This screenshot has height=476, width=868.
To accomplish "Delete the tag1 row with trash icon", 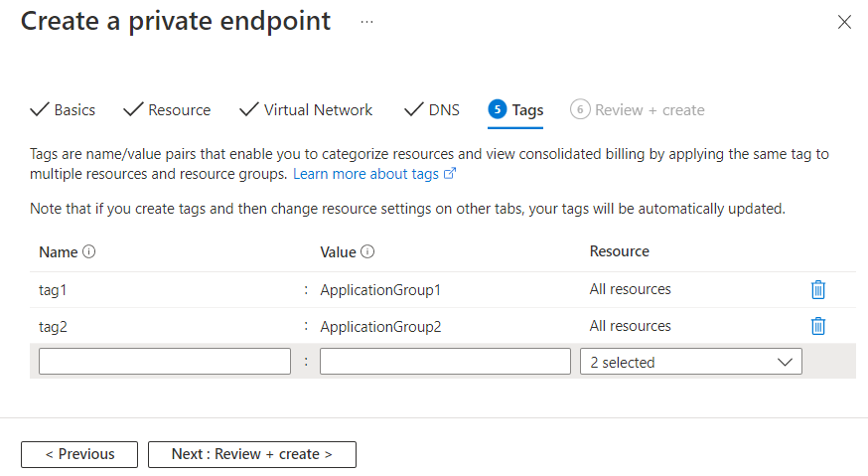I will pos(817,290).
